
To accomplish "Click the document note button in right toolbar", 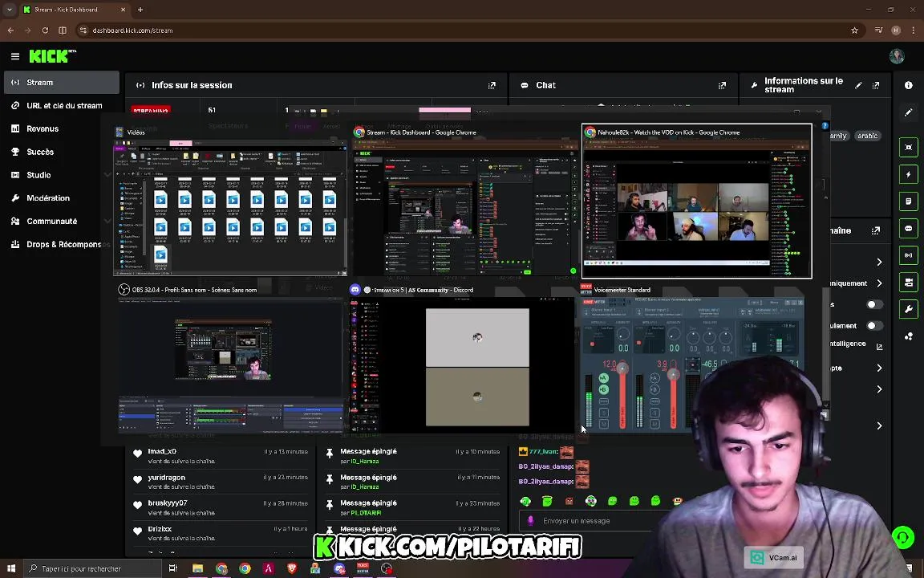I will point(908,201).
